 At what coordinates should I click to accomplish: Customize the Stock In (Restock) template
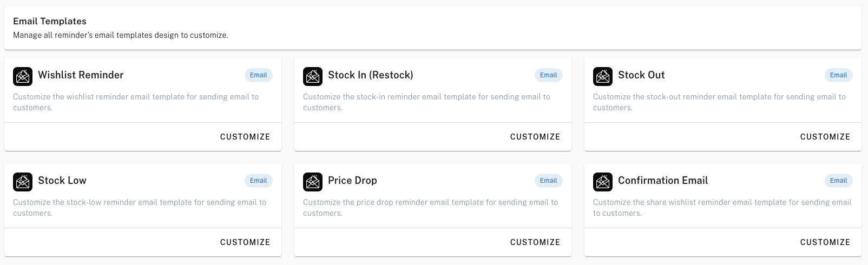point(535,137)
